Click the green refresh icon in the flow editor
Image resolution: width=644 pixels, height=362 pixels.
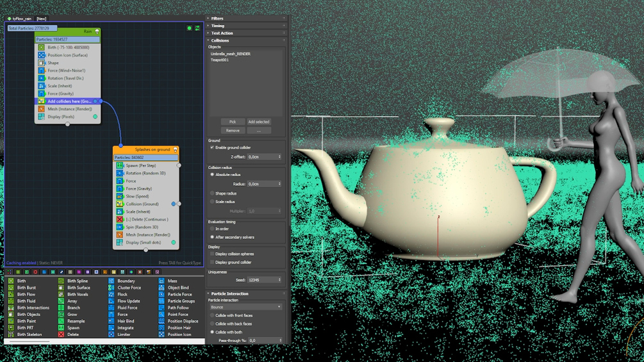tap(197, 28)
